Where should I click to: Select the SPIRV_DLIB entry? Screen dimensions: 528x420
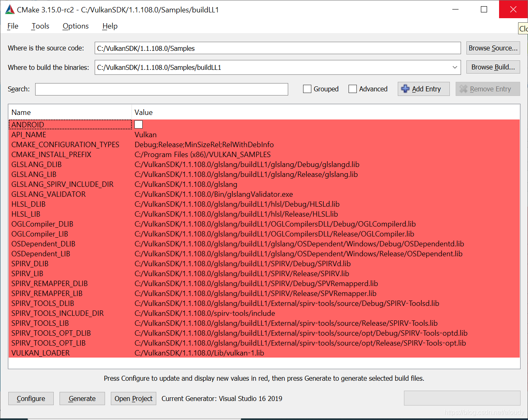(x=30, y=264)
